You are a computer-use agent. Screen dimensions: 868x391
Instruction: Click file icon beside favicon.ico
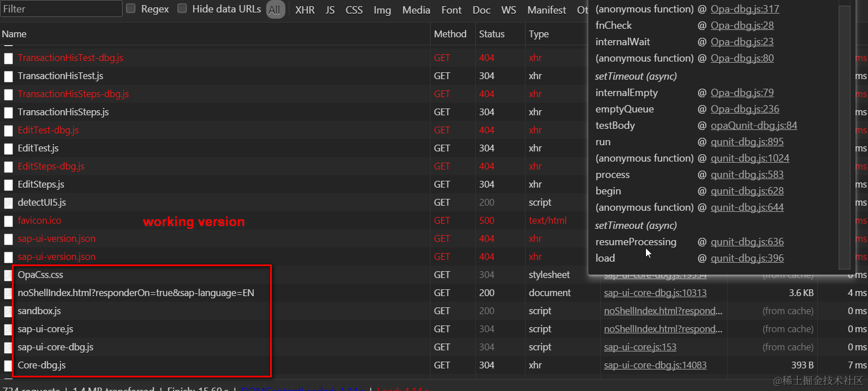point(8,221)
